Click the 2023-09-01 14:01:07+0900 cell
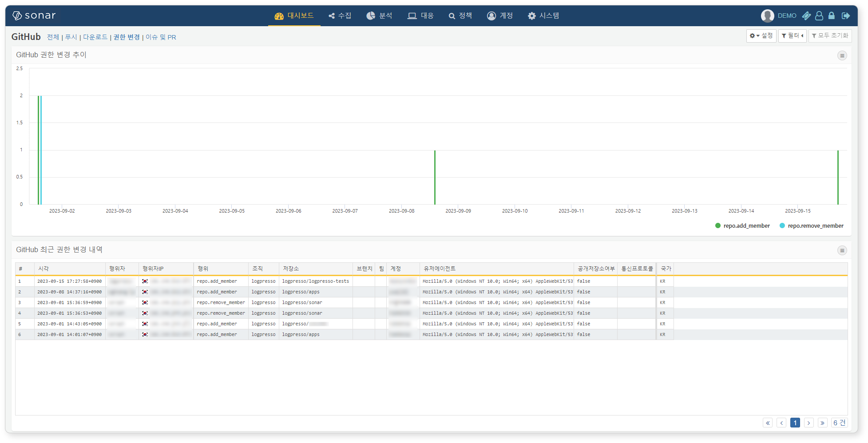 70,335
